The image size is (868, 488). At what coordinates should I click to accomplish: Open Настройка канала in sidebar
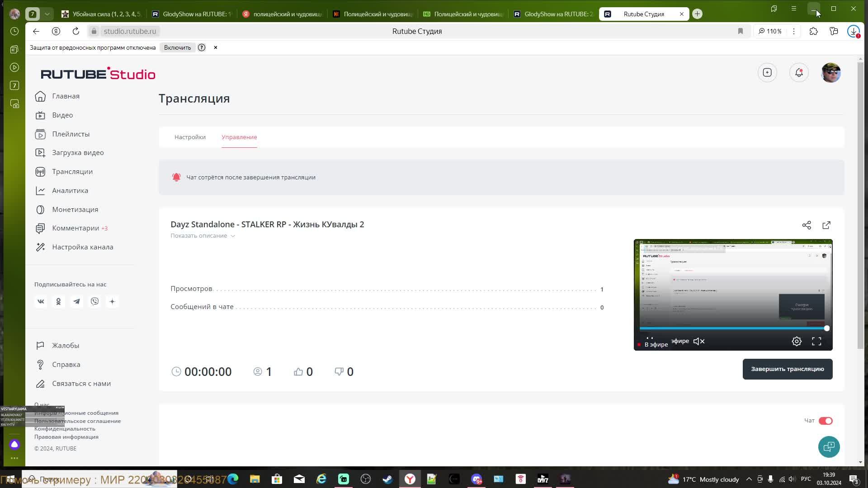pyautogui.click(x=75, y=247)
